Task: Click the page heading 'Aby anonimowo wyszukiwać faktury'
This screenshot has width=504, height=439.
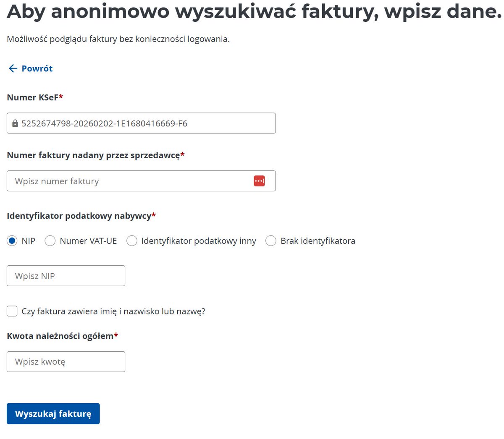Action: coord(254,11)
